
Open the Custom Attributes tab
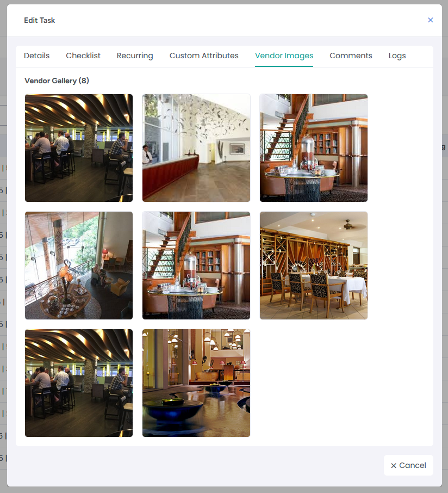click(x=204, y=56)
